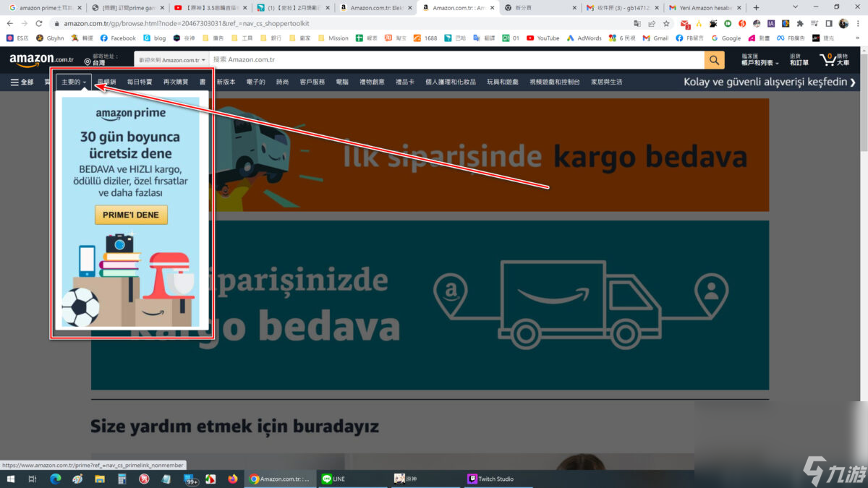This screenshot has height=488, width=868.
Task: Open the 禮物創意 gift ideas link
Action: pos(372,82)
